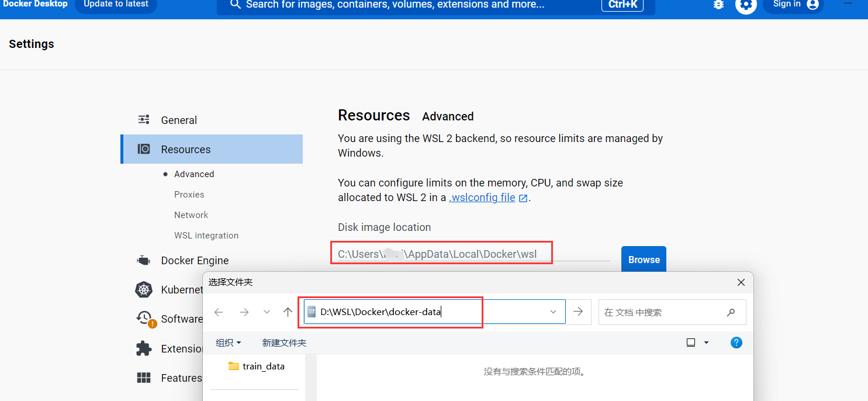Click the Extensions puzzle piece icon

(144, 348)
